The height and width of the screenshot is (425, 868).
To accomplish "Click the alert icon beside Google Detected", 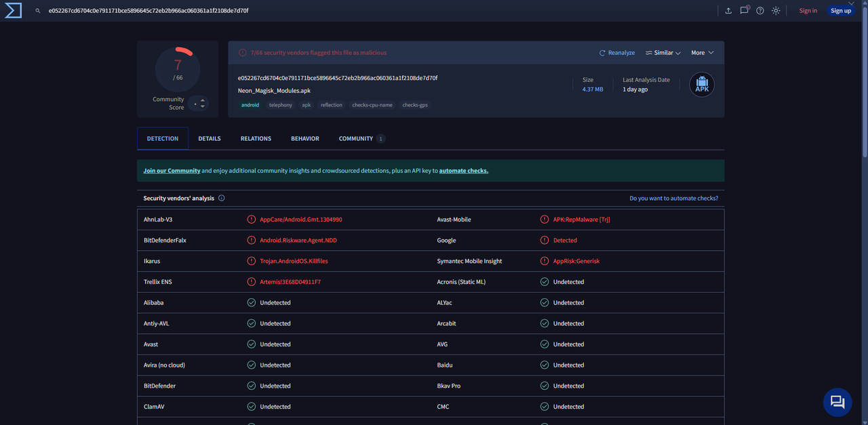I will pyautogui.click(x=545, y=241).
